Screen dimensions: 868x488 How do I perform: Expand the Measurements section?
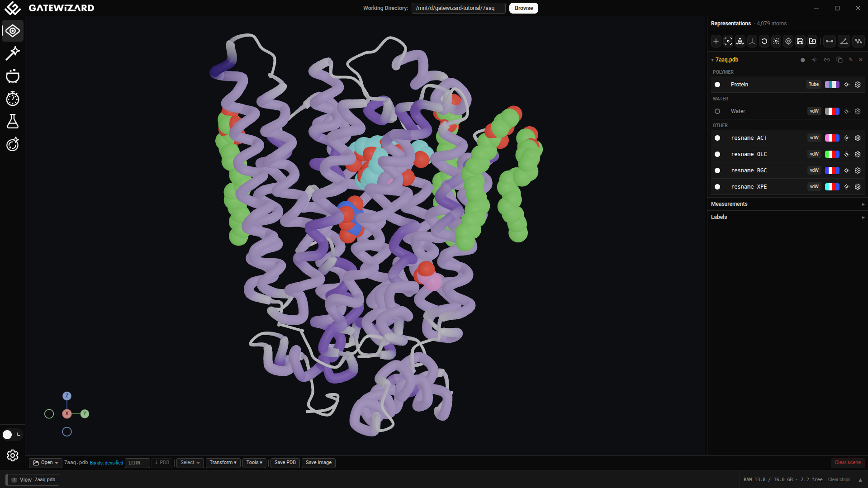[787, 204]
